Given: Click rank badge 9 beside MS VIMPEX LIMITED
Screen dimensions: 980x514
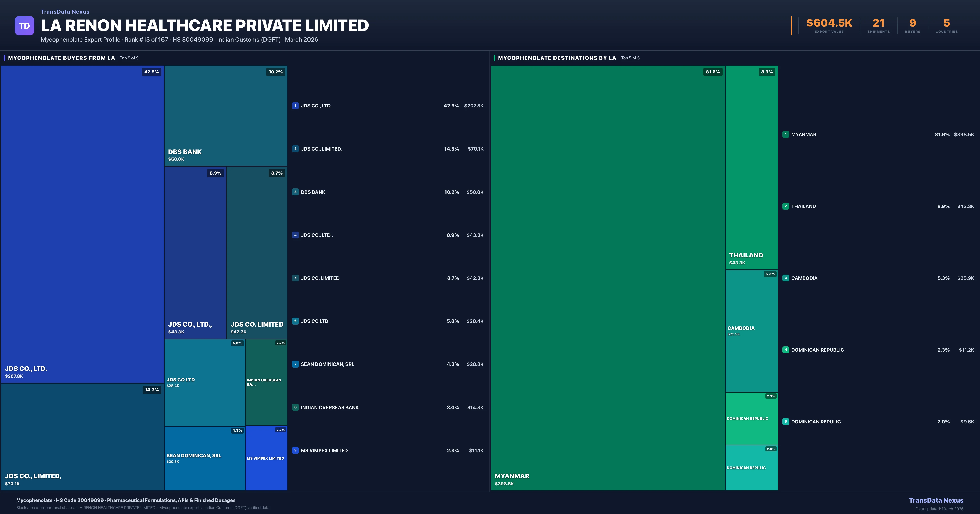Looking at the screenshot, I should click(295, 451).
